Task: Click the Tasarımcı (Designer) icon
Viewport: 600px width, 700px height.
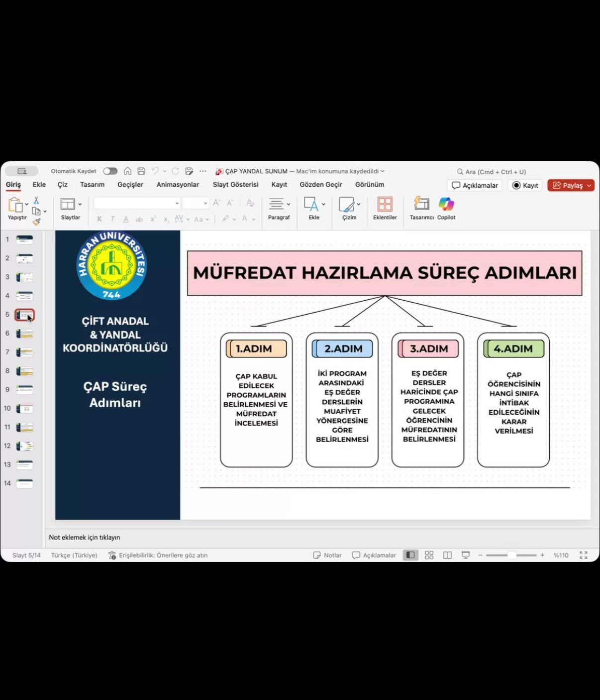Action: click(421, 204)
